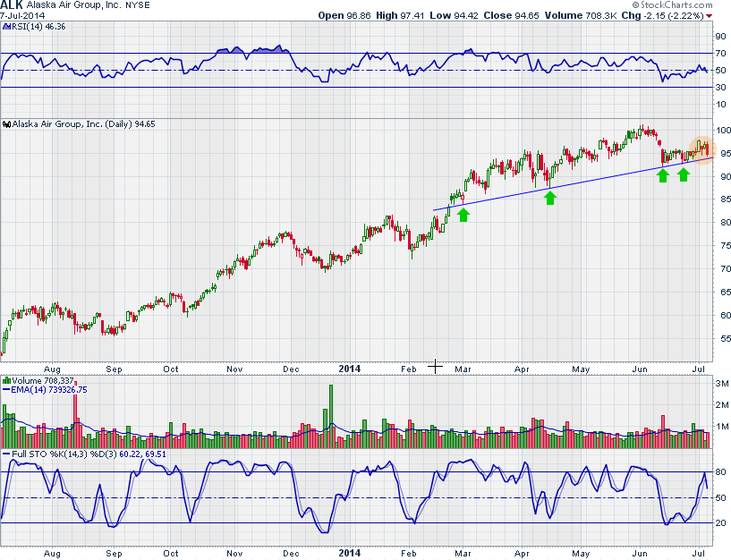Click the 100 label on the price axis
Image resolution: width=731 pixels, height=560 pixels.
click(723, 130)
